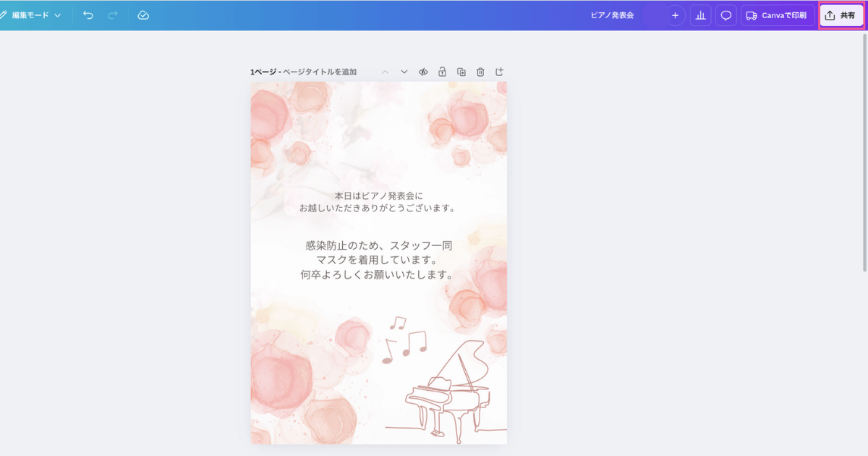868x456 pixels.
Task: Click the vertical scrollbar on right
Action: [x=864, y=152]
